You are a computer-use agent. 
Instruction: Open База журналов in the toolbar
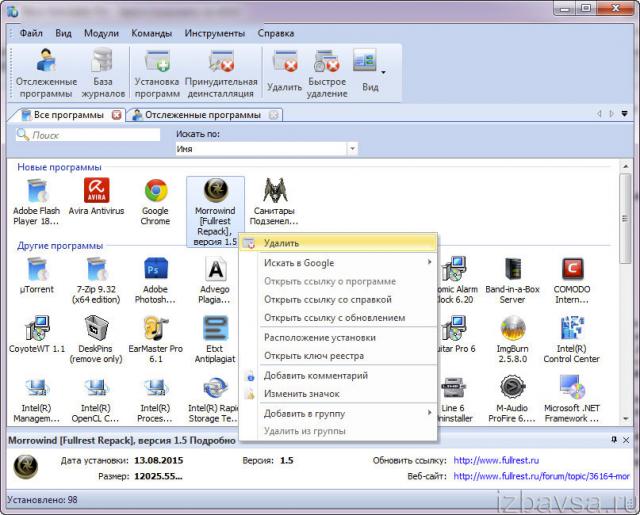103,73
